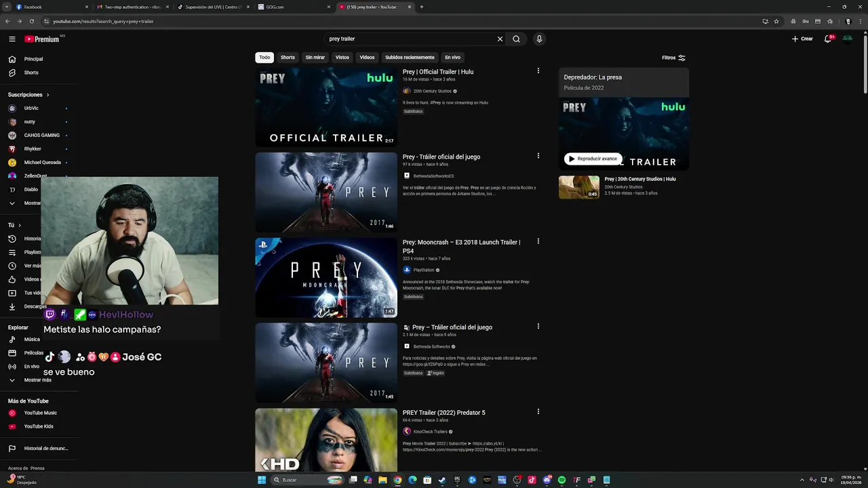Bookmark this page with the star

pyautogui.click(x=776, y=21)
